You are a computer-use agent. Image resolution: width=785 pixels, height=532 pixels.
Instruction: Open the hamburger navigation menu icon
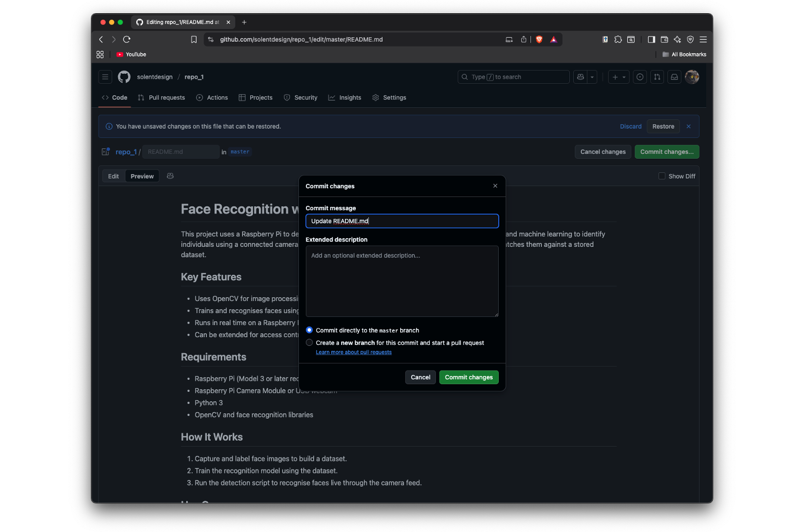click(x=105, y=77)
